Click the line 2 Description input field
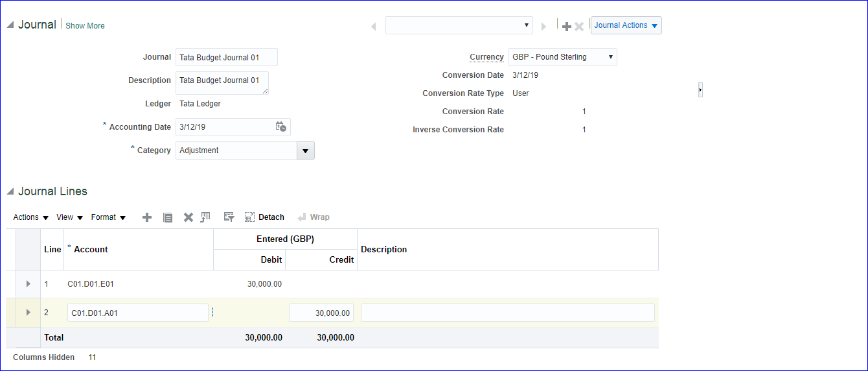Screen dimensions: 868x371 [x=507, y=313]
